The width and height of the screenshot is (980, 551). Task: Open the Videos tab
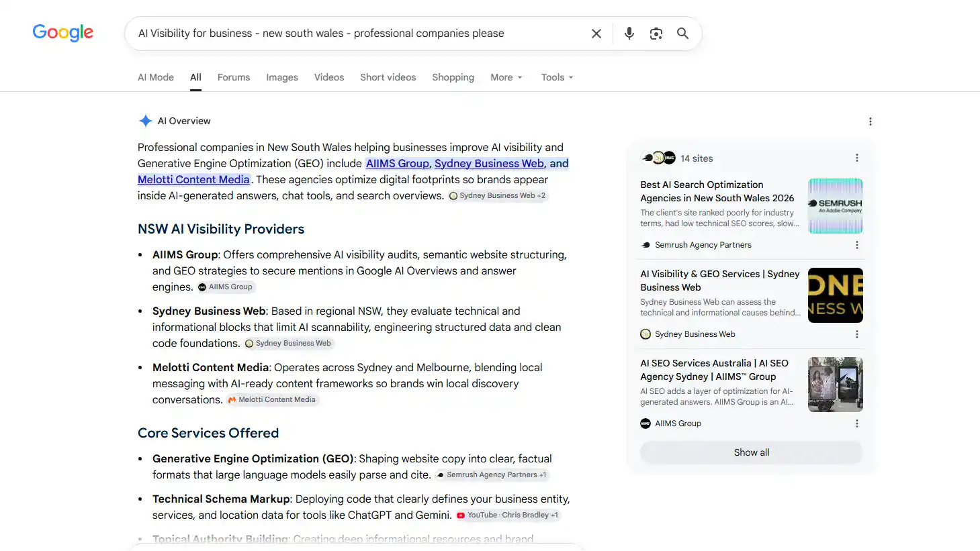click(329, 77)
